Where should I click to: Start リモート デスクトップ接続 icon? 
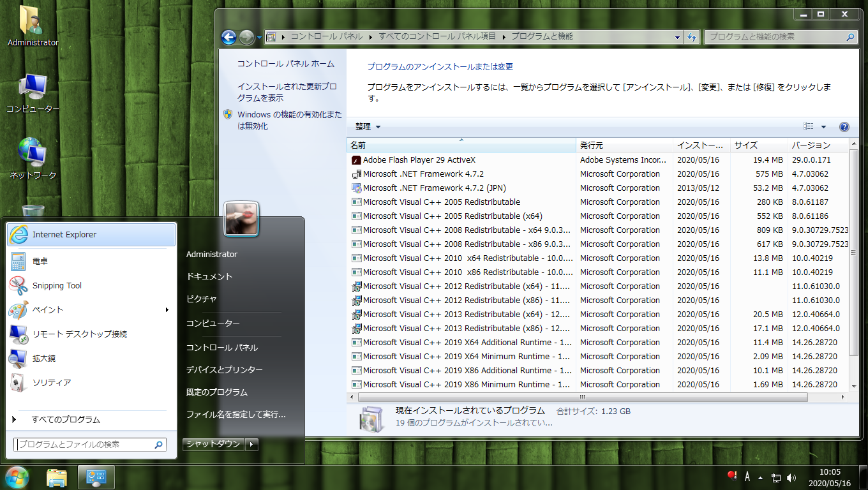point(18,334)
